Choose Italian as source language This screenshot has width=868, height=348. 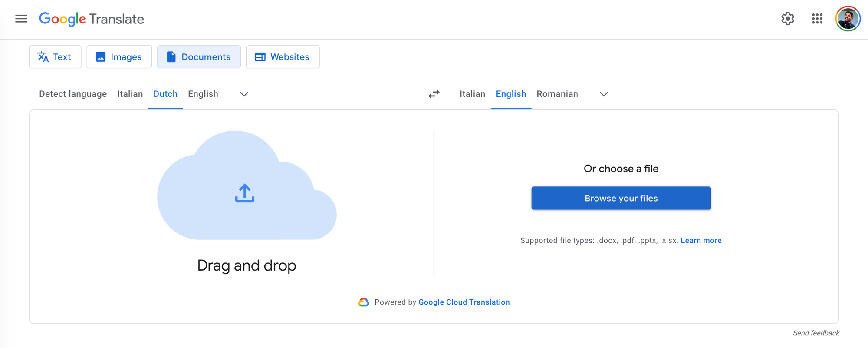(x=130, y=94)
